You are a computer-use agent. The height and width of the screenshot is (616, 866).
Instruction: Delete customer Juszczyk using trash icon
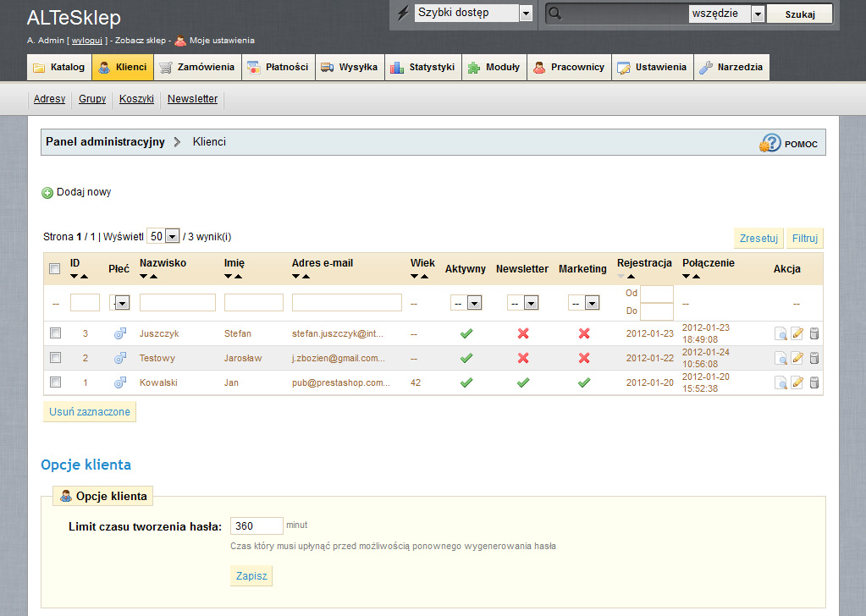click(814, 333)
